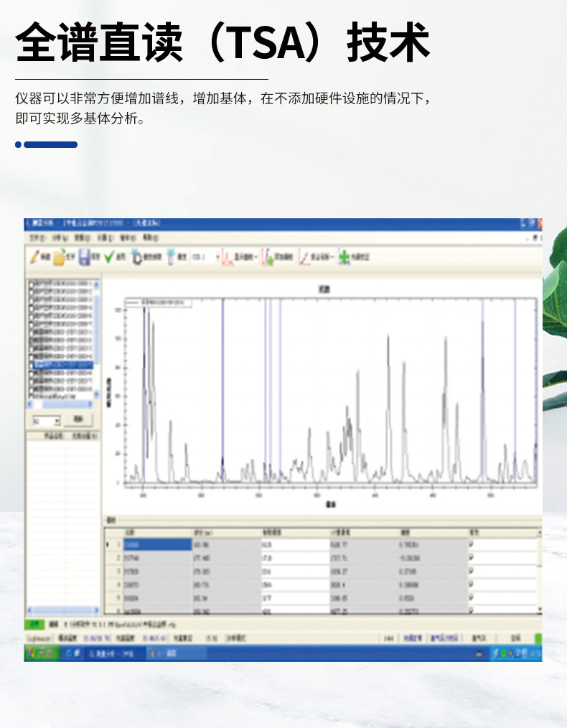
Task: Expand the arrow beside line graph button
Action: click(x=333, y=257)
